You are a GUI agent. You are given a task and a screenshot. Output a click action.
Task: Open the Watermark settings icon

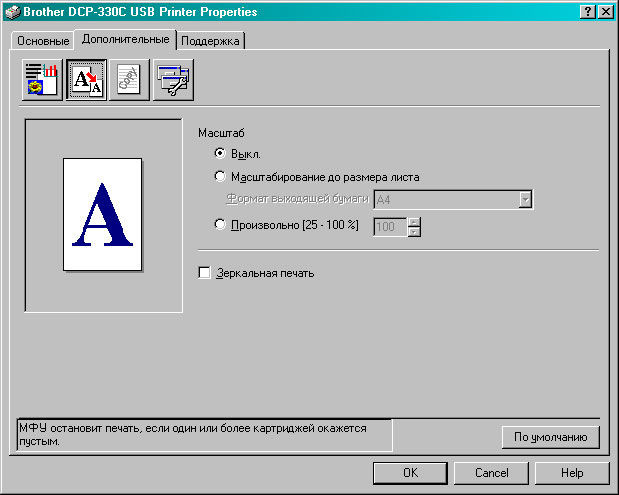(129, 80)
